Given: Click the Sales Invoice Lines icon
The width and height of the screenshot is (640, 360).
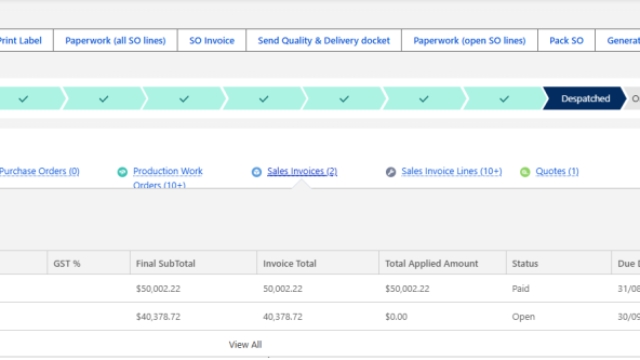Looking at the screenshot, I should click(391, 172).
